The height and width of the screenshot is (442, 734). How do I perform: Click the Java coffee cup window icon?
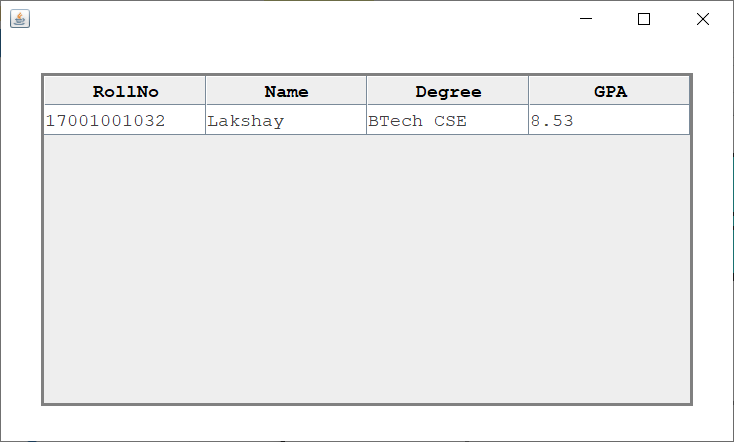click(x=20, y=19)
